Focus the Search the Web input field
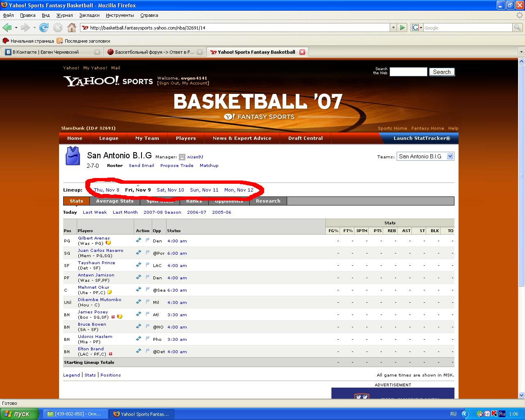The height and width of the screenshot is (420, 525). pos(408,72)
